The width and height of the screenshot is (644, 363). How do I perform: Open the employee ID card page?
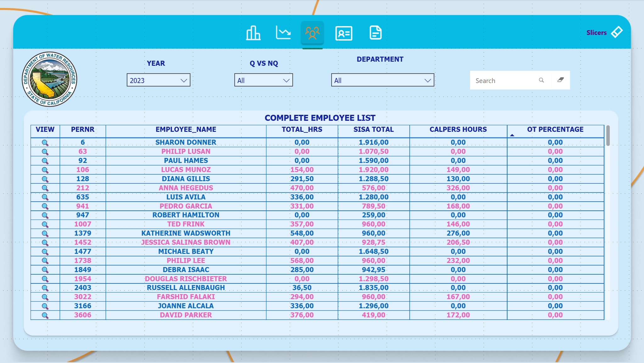(344, 33)
